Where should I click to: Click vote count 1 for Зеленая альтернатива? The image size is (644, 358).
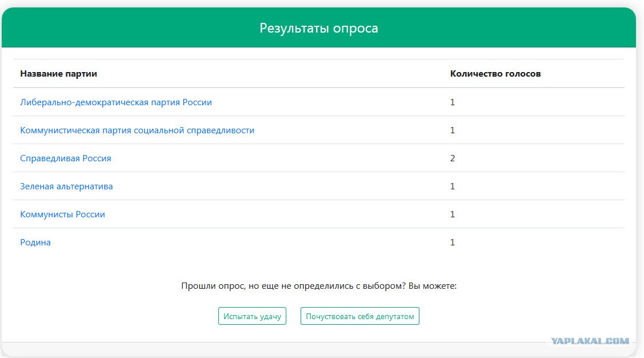pyautogui.click(x=453, y=186)
